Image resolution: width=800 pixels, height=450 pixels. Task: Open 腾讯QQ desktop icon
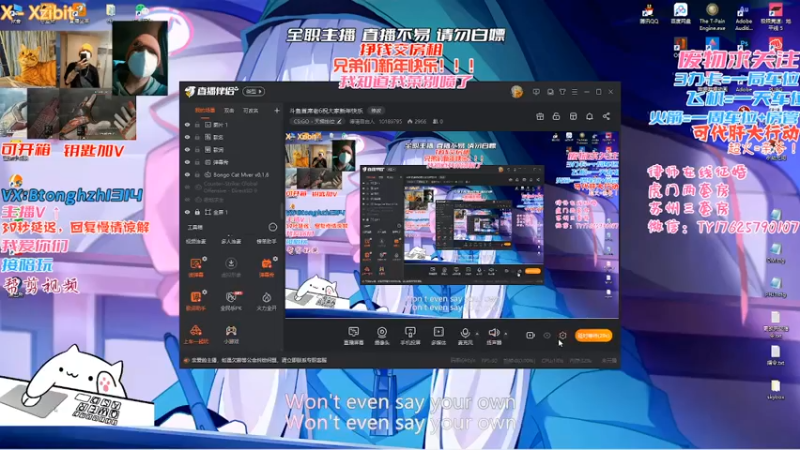point(649,14)
